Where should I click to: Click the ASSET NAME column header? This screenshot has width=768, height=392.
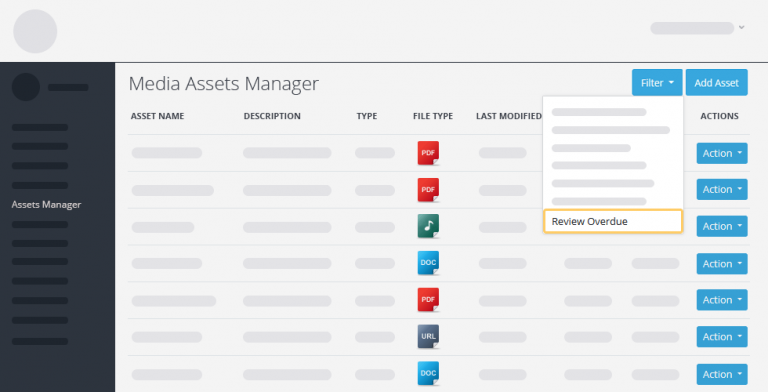tap(157, 116)
